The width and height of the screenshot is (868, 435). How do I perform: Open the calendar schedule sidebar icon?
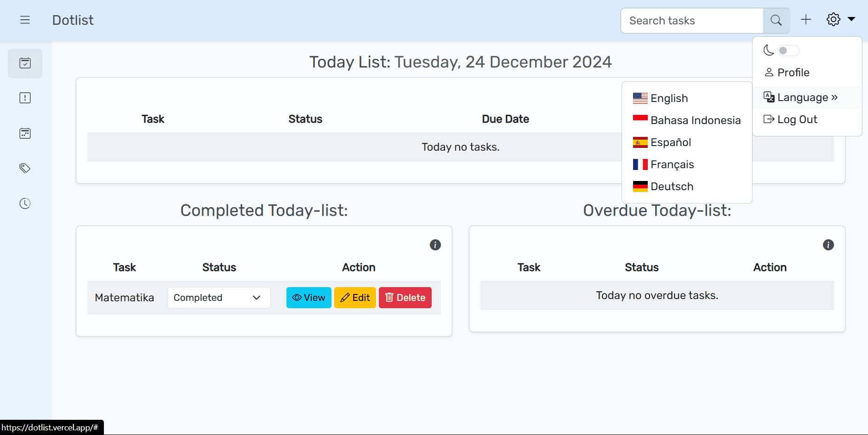tap(25, 133)
